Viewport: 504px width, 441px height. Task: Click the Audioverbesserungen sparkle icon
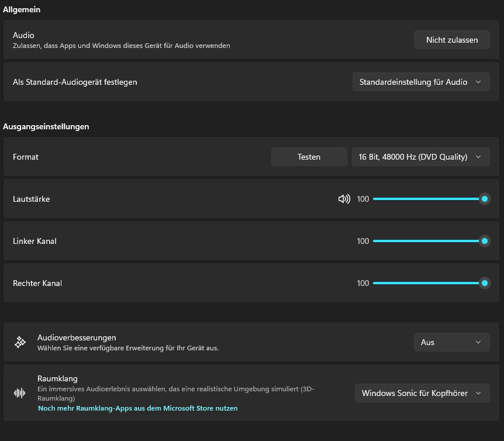[x=20, y=342]
